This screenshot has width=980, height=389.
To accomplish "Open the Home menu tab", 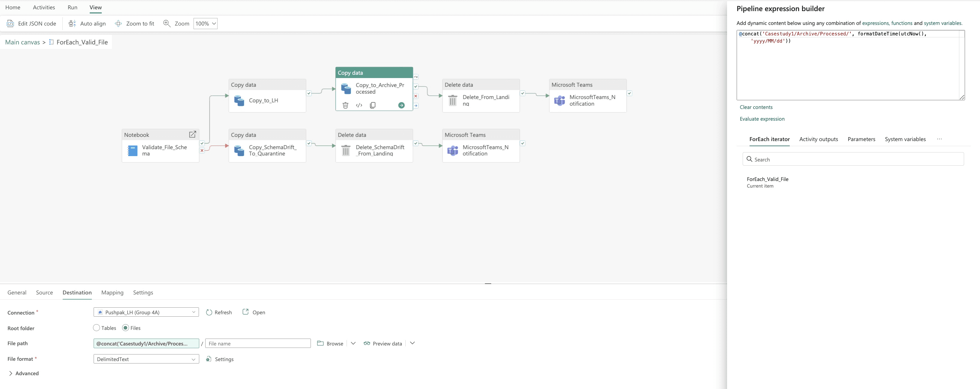I will (x=13, y=7).
